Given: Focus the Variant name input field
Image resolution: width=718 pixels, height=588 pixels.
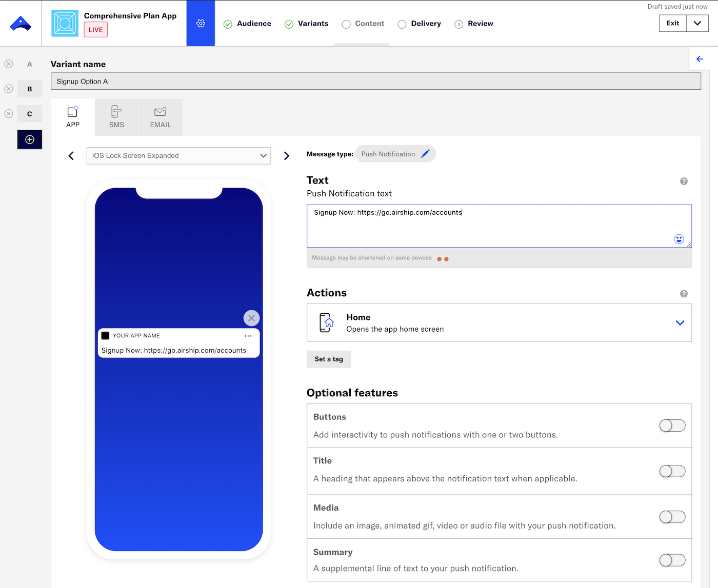Looking at the screenshot, I should coord(376,82).
